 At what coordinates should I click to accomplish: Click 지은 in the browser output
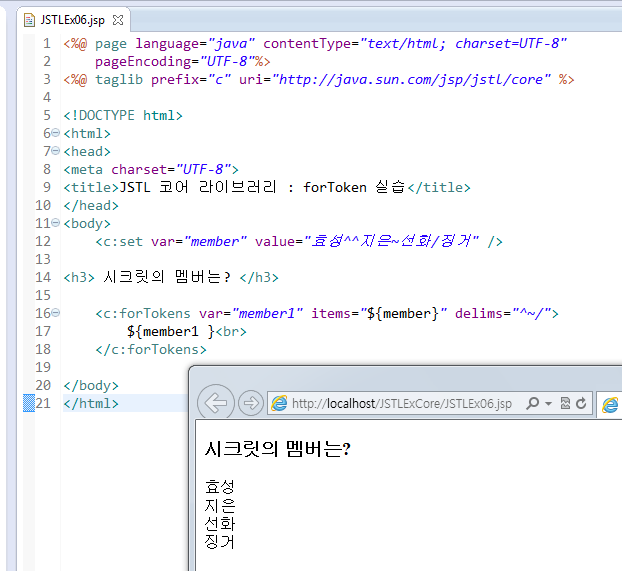[220, 505]
